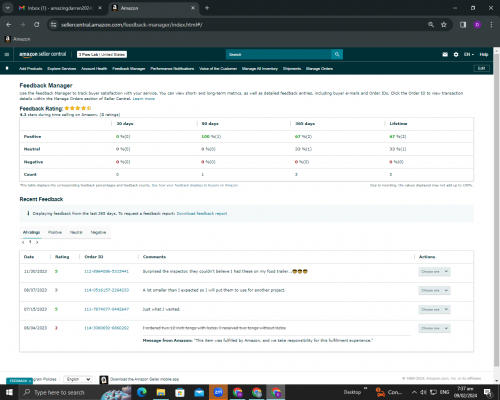The width and height of the screenshot is (500, 400).
Task: Switch to the Neutral feedback tab
Action: click(x=76, y=232)
